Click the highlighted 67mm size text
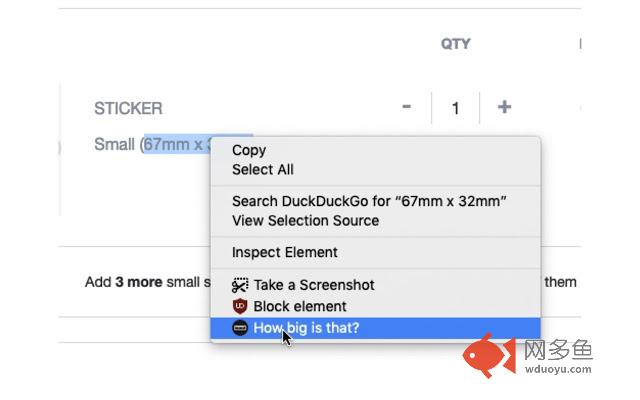Image resolution: width=640 pixels, height=400 pixels. click(177, 144)
